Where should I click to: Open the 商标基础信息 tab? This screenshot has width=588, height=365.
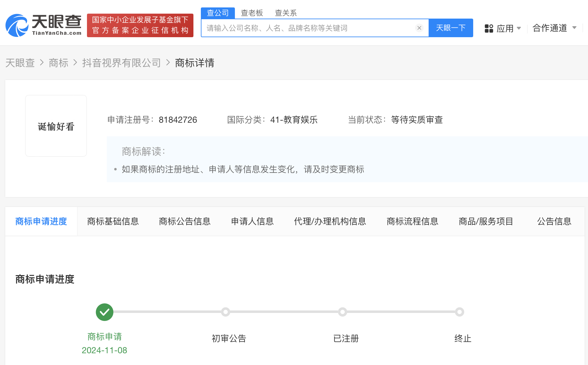coord(113,221)
